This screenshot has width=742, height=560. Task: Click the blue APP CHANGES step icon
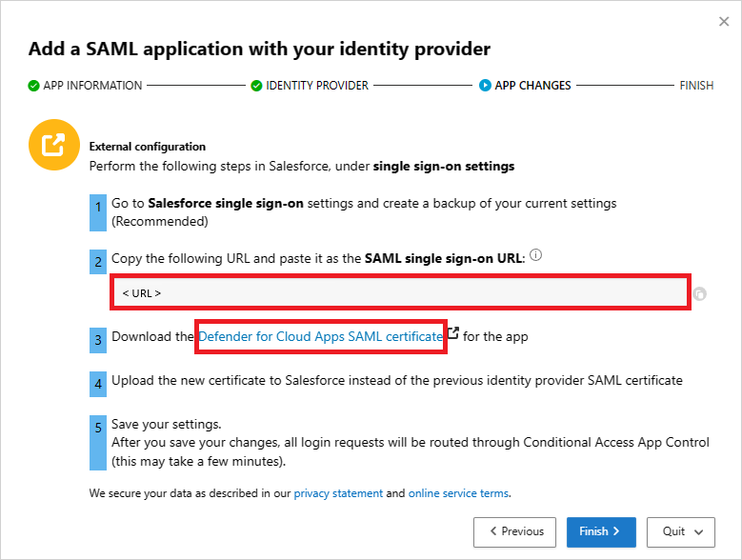pyautogui.click(x=485, y=86)
